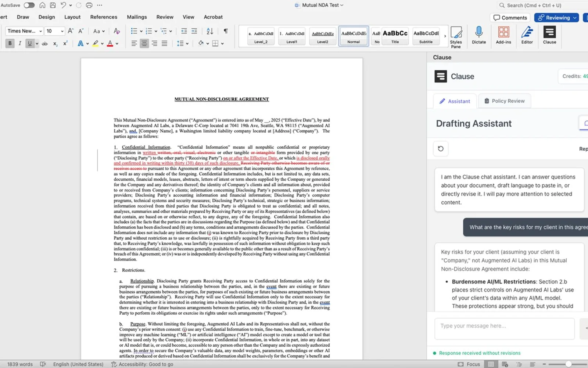
Task: Clear all formatting icon
Action: [x=116, y=31]
